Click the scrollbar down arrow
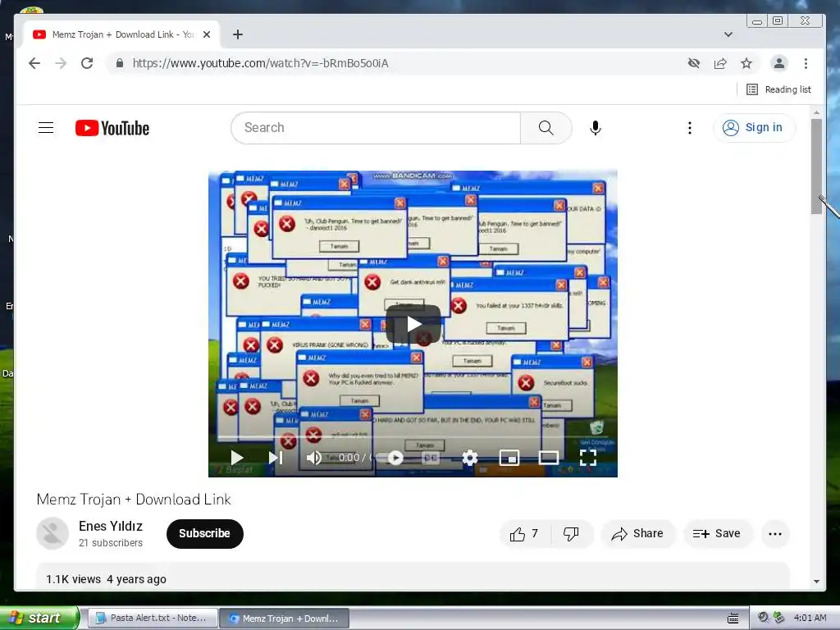840x630 pixels. point(816,582)
